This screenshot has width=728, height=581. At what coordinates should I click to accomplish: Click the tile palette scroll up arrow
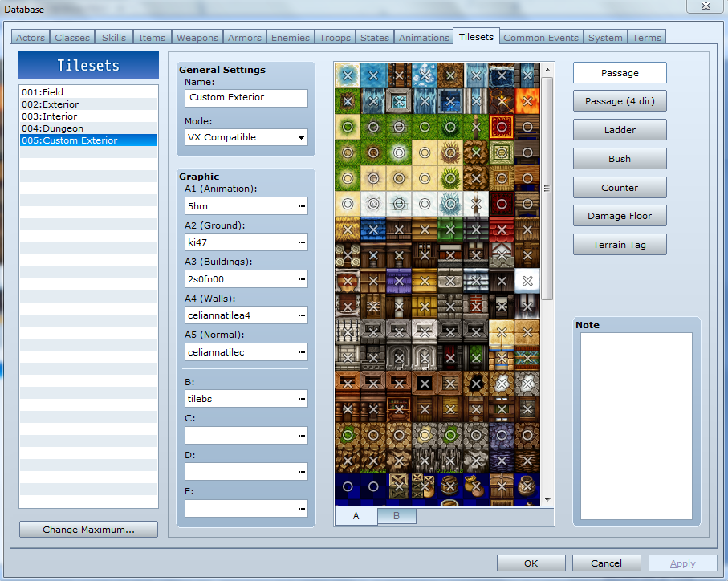pyautogui.click(x=547, y=70)
